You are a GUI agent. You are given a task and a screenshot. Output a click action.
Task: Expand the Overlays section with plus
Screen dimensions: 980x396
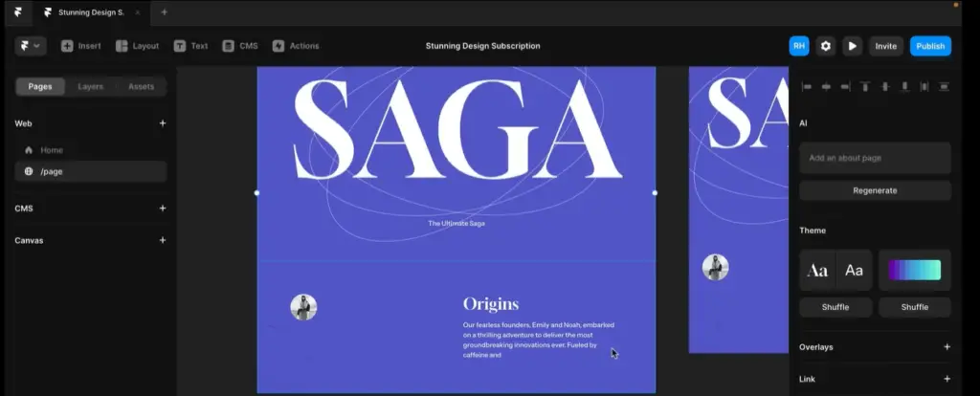(x=947, y=346)
